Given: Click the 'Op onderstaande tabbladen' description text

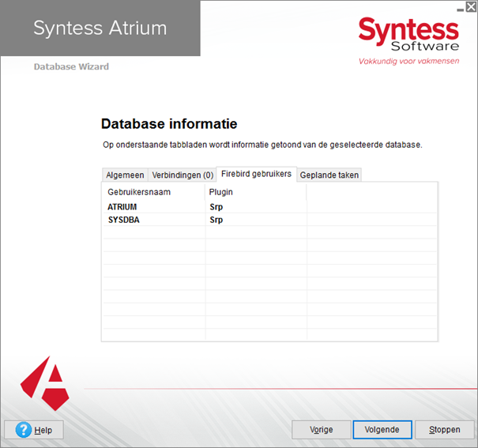Looking at the screenshot, I should tap(262, 145).
